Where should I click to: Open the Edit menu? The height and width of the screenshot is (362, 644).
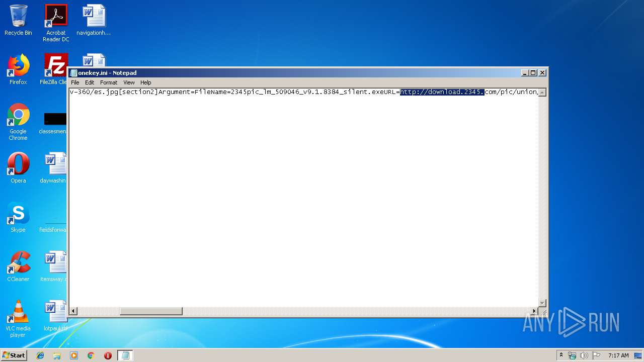click(90, 82)
